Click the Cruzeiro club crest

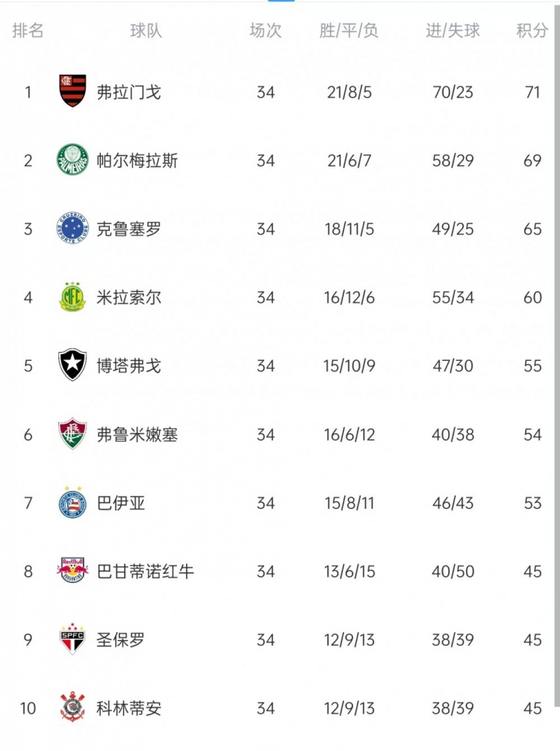[x=73, y=229]
